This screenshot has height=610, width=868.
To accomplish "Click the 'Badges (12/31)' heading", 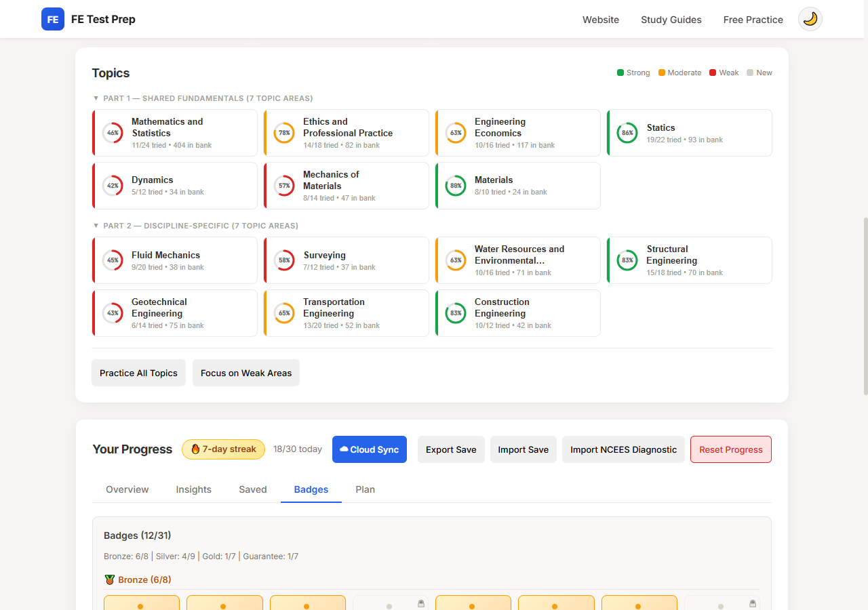I will 138,535.
